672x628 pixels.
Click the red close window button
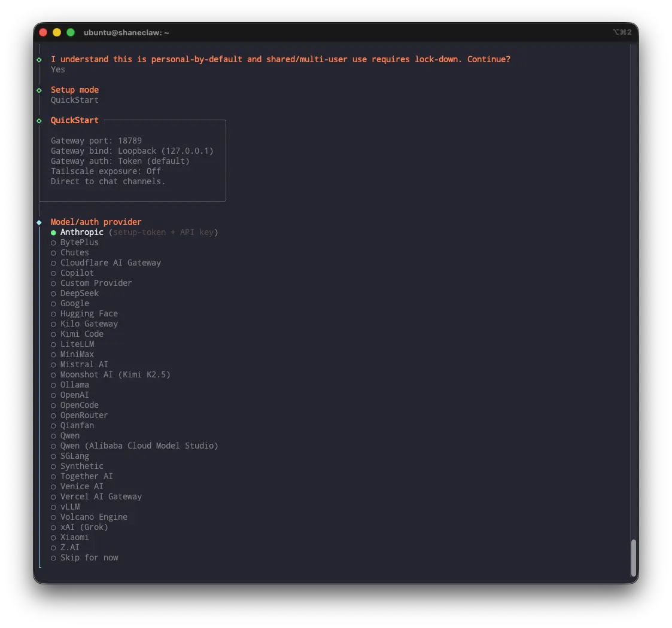coord(43,32)
